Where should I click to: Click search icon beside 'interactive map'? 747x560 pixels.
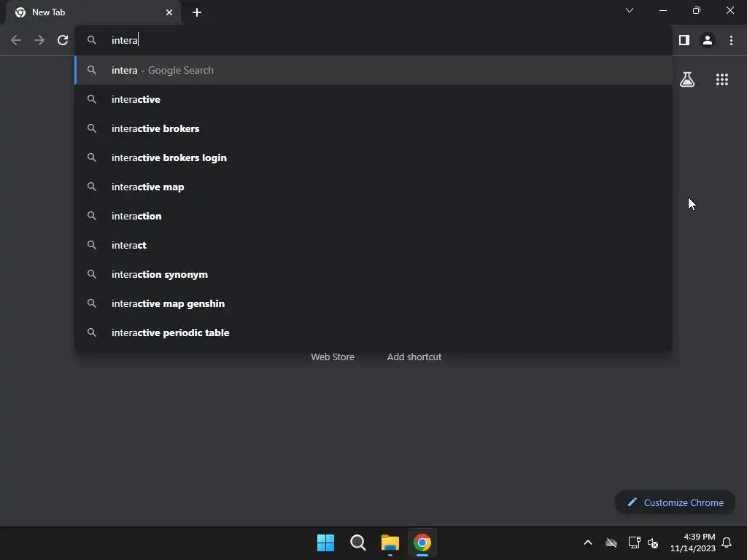[x=92, y=187]
